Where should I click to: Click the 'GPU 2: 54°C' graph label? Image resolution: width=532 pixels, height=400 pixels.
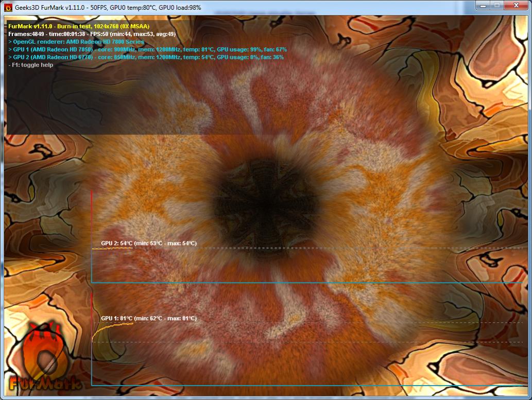(x=149, y=244)
